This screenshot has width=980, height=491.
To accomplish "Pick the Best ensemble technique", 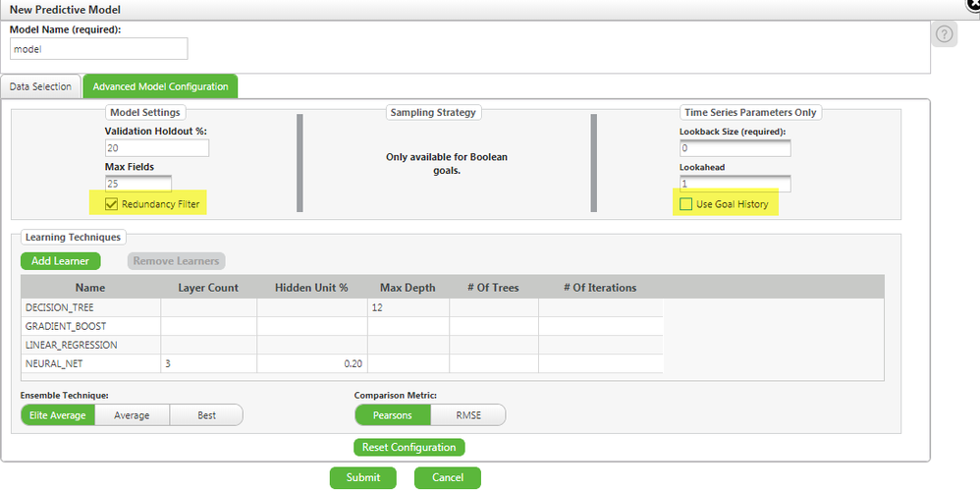I will tap(206, 414).
